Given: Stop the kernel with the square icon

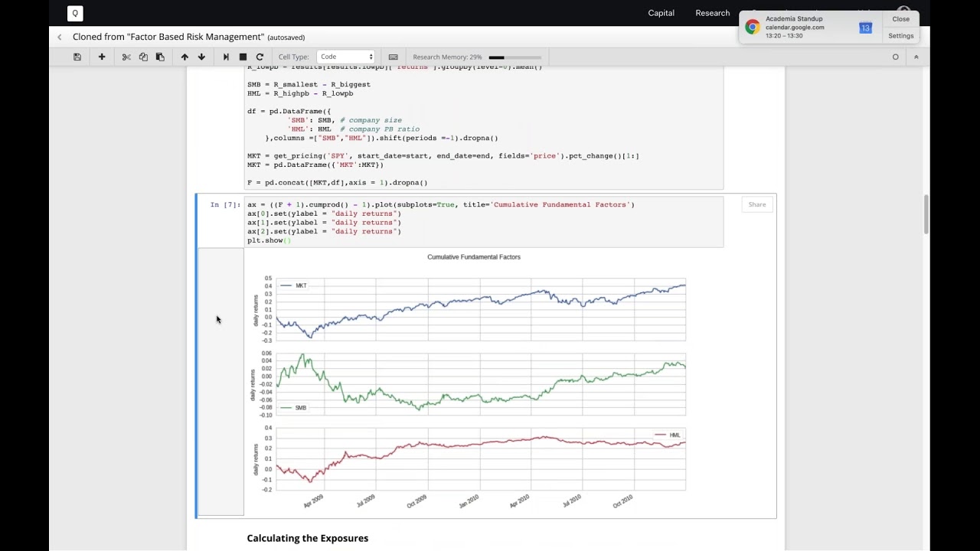Looking at the screenshot, I should click(x=243, y=57).
